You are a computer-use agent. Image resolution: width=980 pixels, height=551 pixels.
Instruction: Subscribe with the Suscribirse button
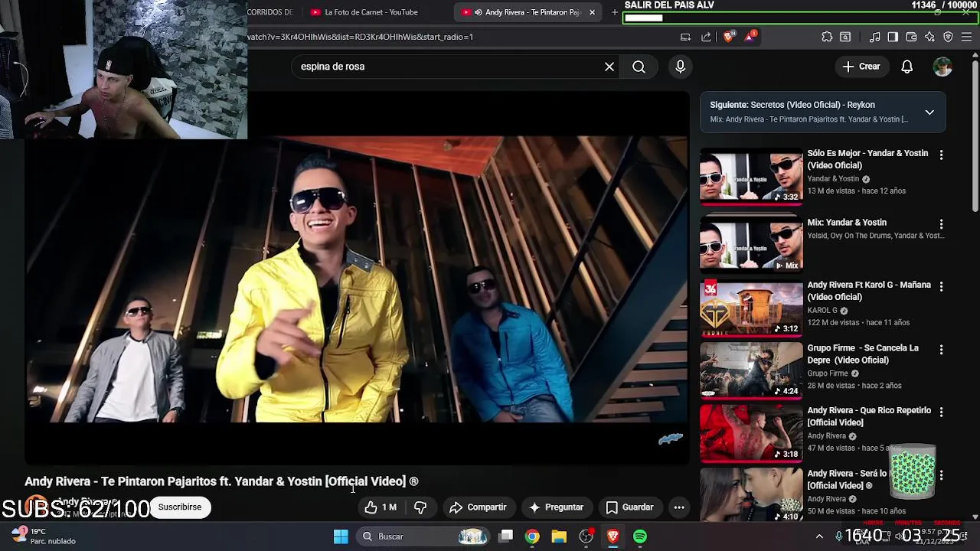(x=180, y=507)
